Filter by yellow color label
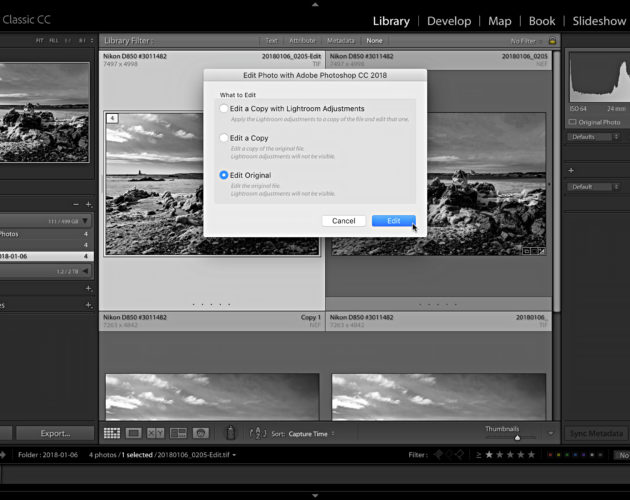Viewport: 630px width, 500px height. (x=558, y=455)
